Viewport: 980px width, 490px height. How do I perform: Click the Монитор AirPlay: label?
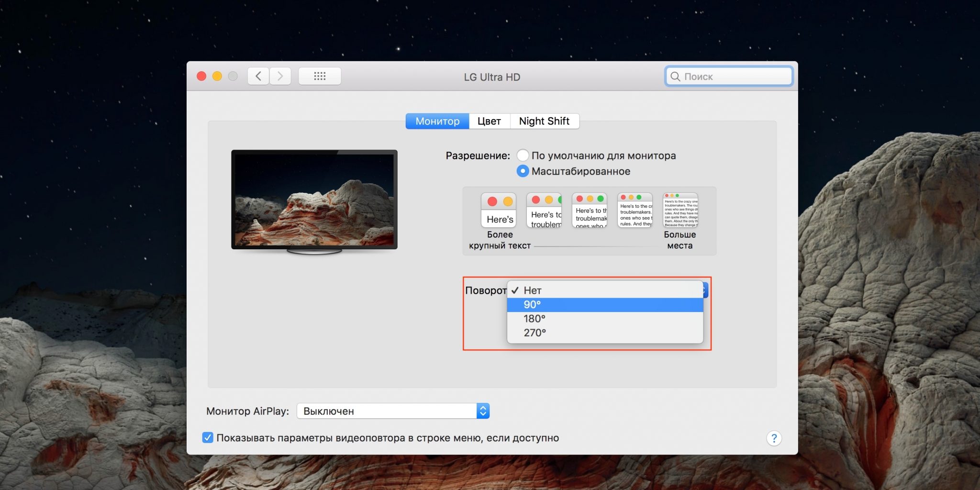click(247, 411)
